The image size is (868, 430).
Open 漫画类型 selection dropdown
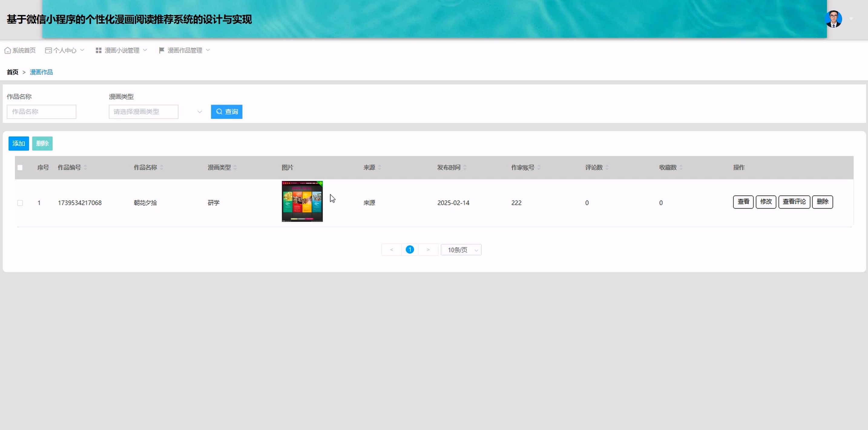[x=155, y=112]
